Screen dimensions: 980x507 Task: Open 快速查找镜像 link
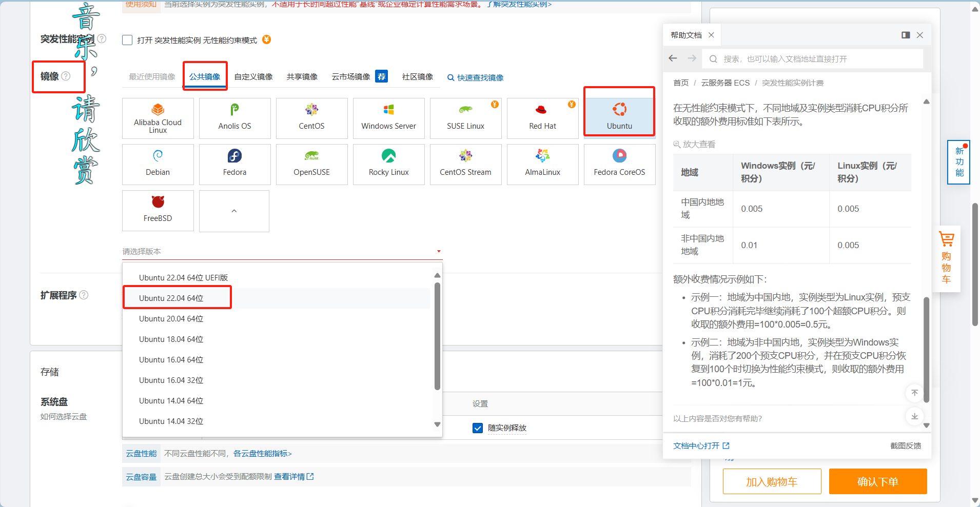476,77
